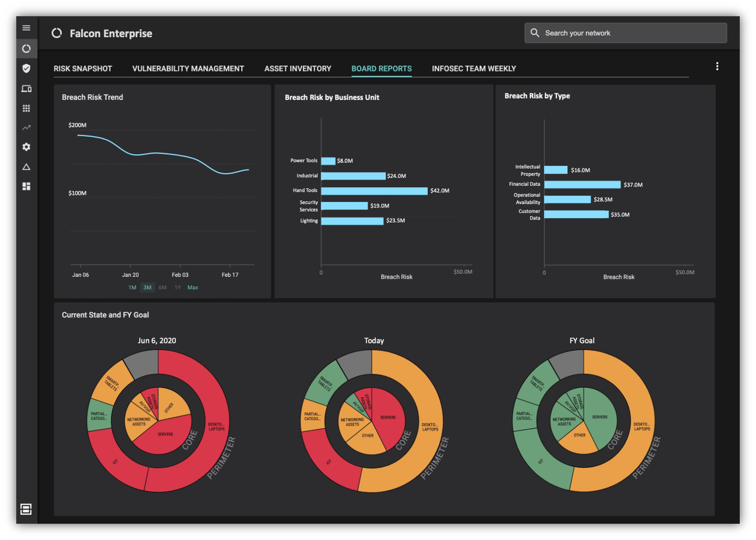Select the Security Services $19.0M bar

point(344,206)
